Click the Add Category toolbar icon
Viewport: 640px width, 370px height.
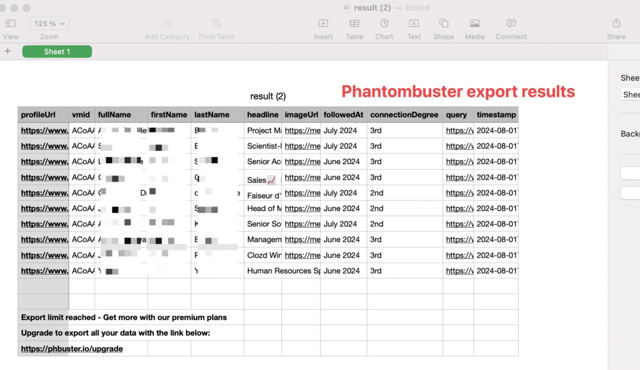click(x=167, y=24)
